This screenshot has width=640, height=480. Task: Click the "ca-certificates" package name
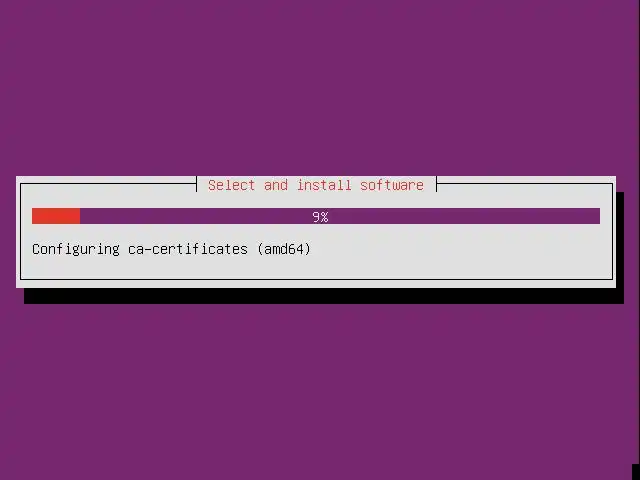(x=188, y=249)
